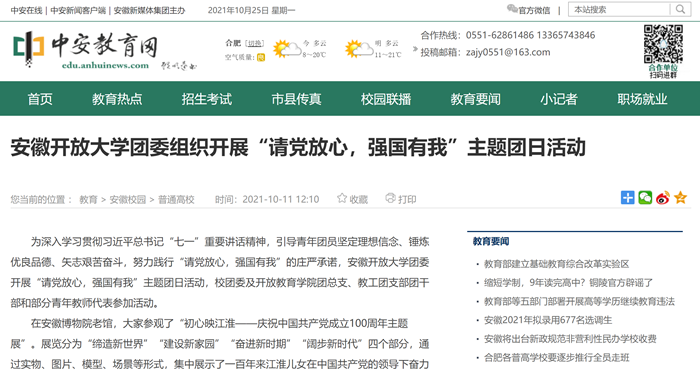
Task: Click the 中安新闻客户端 top link
Action: 78,10
